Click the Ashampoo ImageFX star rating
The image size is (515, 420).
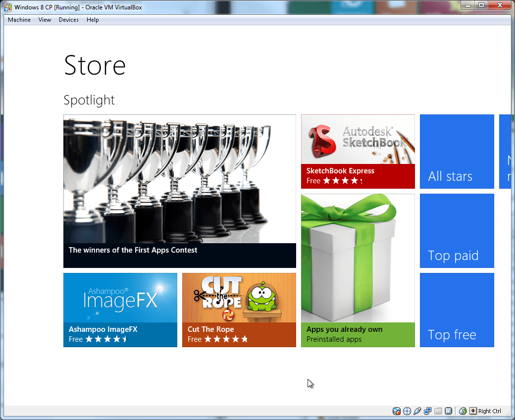coord(106,339)
